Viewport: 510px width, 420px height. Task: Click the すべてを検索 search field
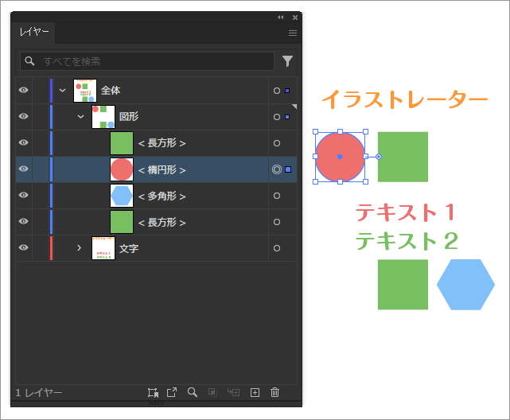pyautogui.click(x=147, y=61)
